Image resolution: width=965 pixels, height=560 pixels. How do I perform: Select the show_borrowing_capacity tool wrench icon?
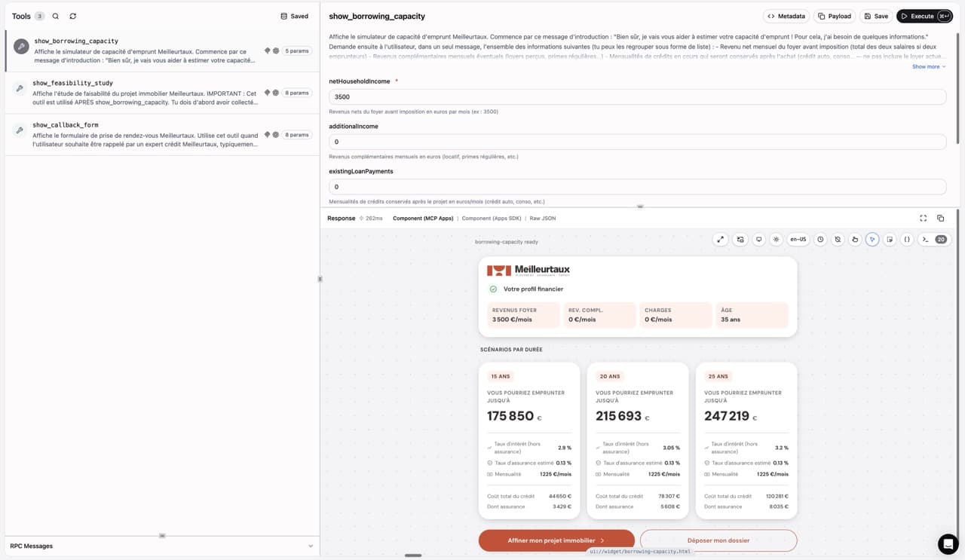21,46
